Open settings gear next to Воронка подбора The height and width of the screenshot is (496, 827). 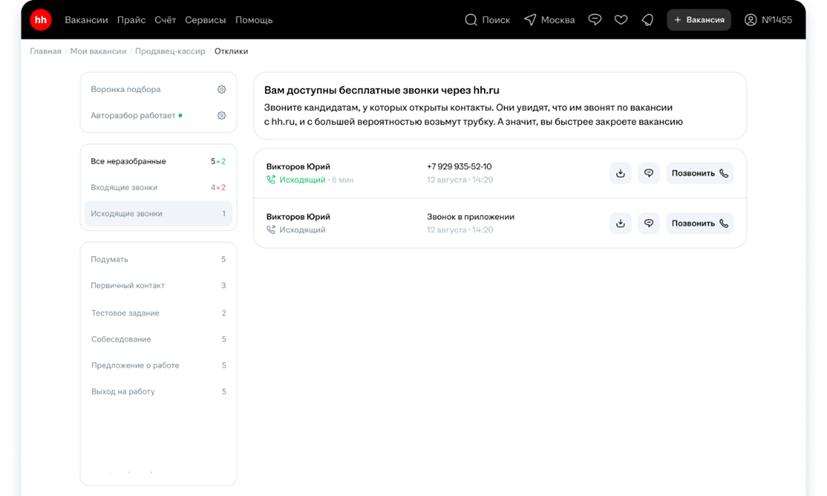tap(221, 89)
